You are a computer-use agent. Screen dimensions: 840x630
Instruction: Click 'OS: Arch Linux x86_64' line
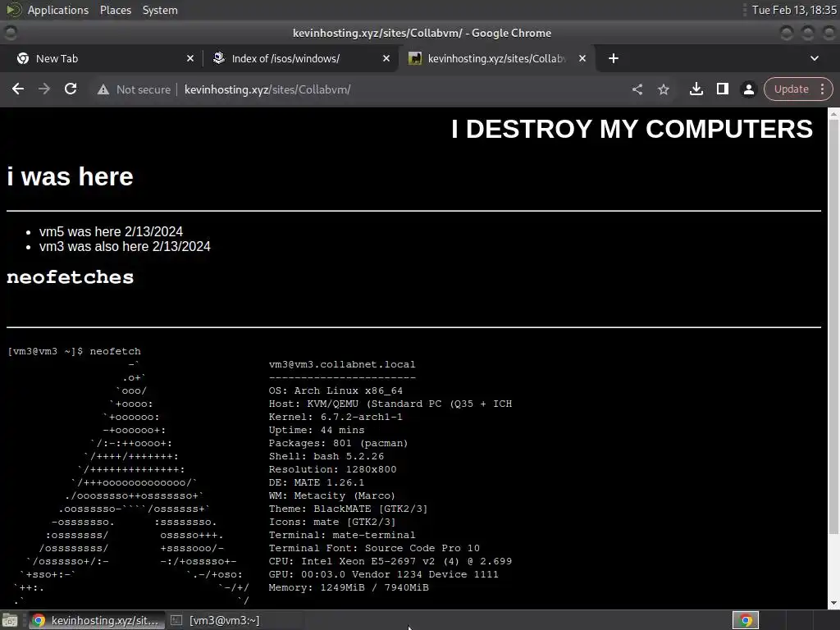coord(336,390)
